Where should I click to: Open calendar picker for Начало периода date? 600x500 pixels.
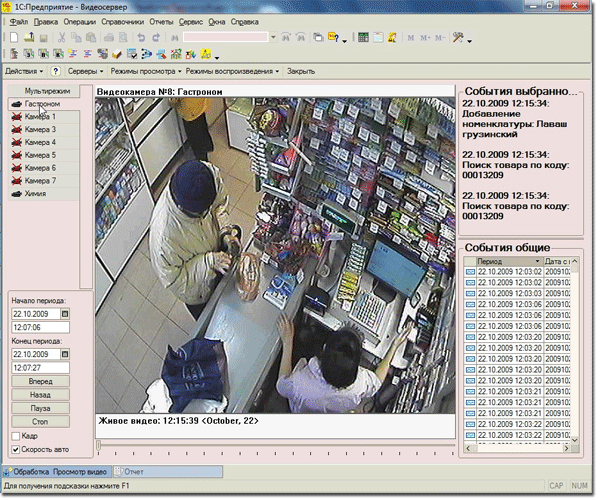[66, 313]
